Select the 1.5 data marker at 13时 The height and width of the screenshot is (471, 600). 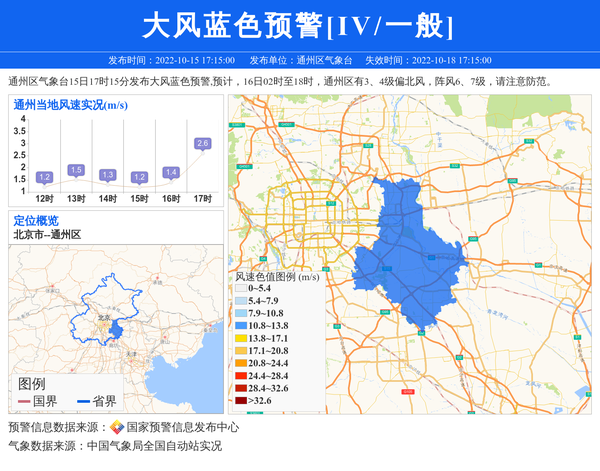point(76,170)
